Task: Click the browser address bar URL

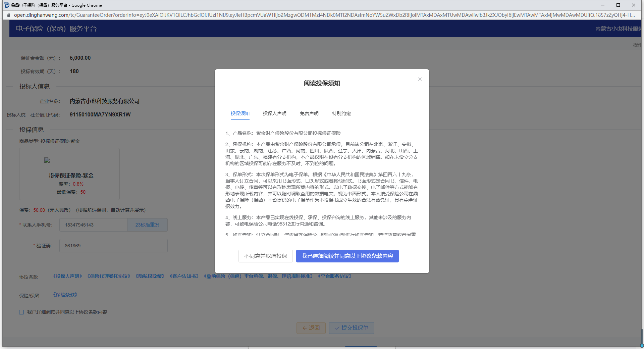Action: click(x=324, y=15)
